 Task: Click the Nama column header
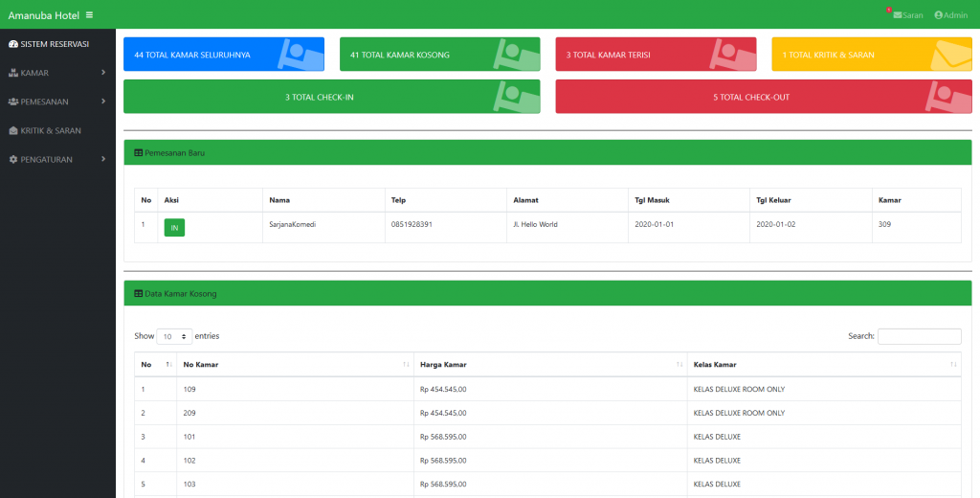[323, 200]
